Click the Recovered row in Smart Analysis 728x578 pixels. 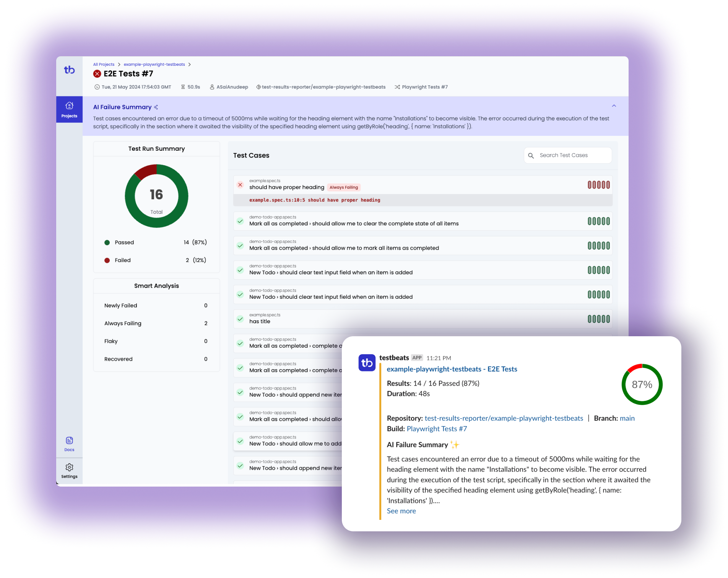(156, 359)
